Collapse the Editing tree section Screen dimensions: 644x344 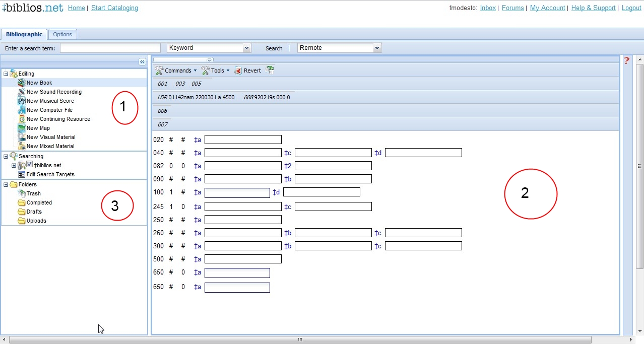6,74
